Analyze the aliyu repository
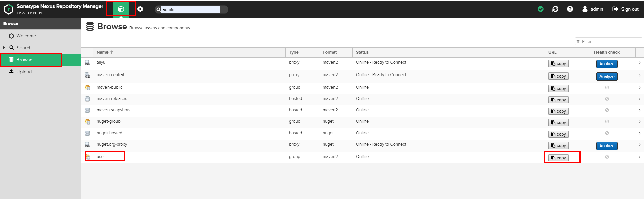 pyautogui.click(x=607, y=64)
